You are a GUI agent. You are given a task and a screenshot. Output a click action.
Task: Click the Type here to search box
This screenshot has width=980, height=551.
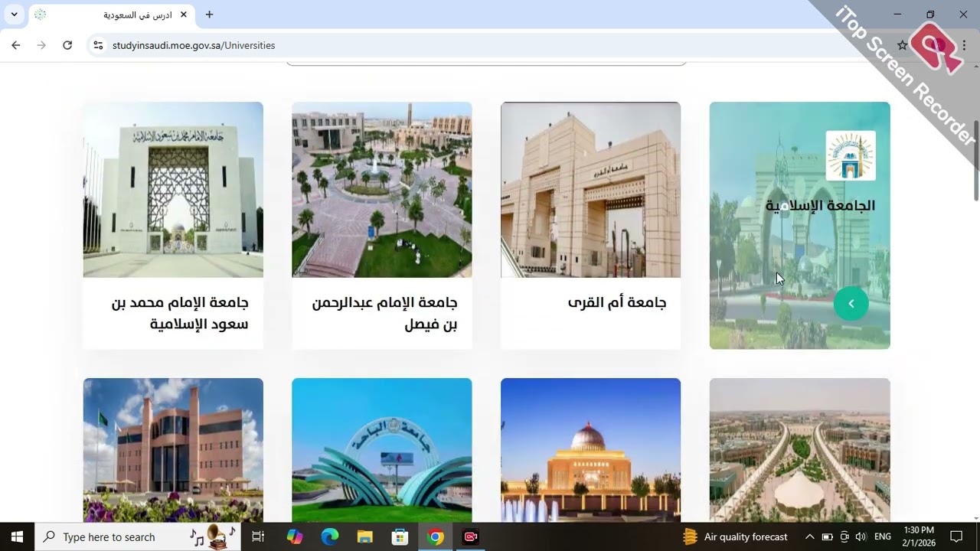pyautogui.click(x=138, y=536)
